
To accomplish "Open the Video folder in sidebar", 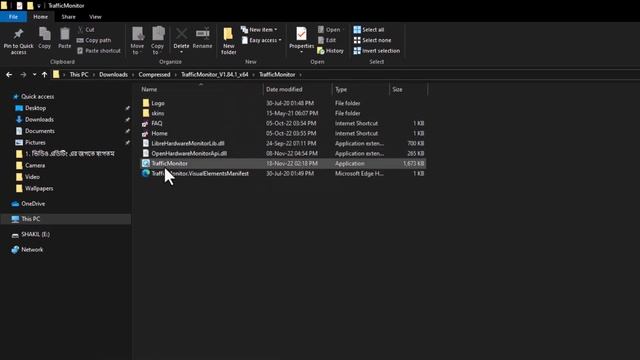I will 32,177.
